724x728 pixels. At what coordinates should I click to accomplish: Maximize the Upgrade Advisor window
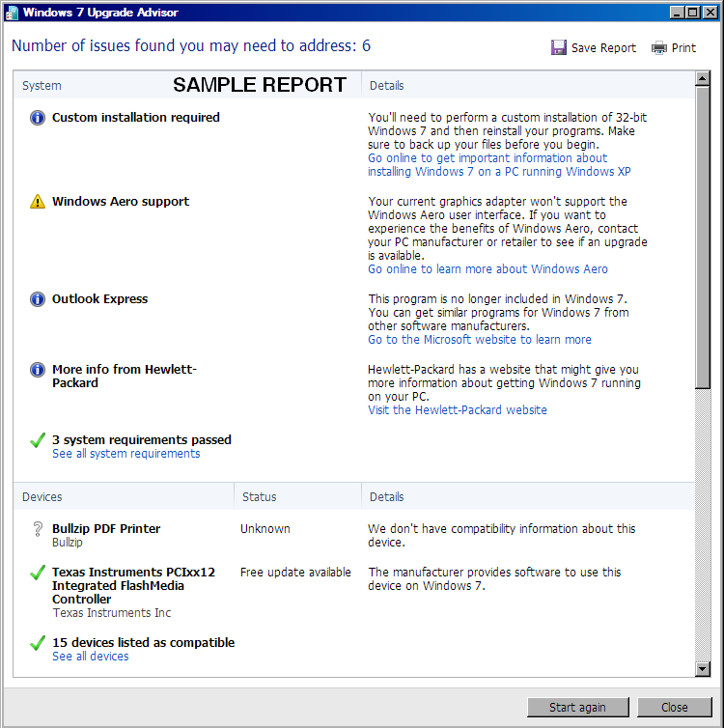coord(693,13)
